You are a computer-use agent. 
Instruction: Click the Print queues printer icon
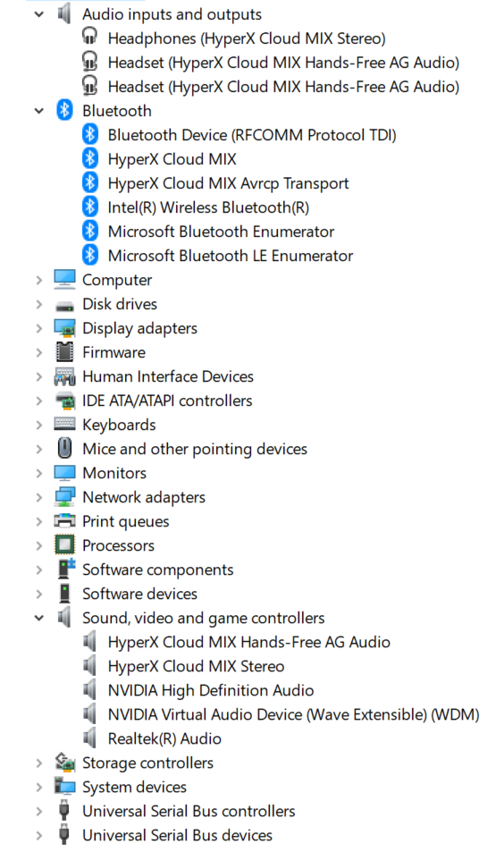(x=64, y=520)
